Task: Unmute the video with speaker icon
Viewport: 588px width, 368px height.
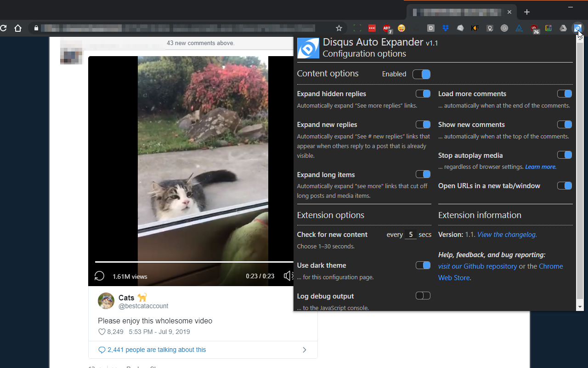Action: 288,276
